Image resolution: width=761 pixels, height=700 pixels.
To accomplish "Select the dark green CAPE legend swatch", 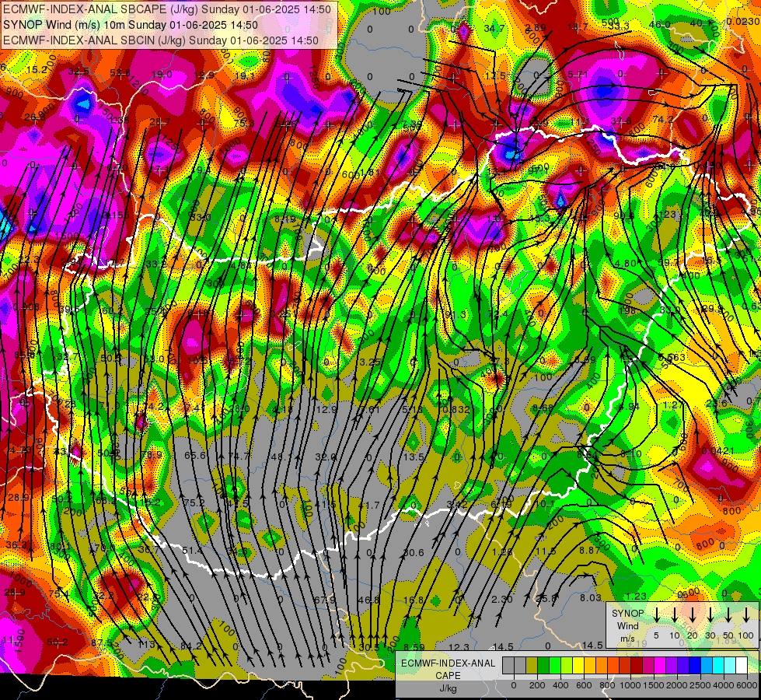I will (x=543, y=666).
